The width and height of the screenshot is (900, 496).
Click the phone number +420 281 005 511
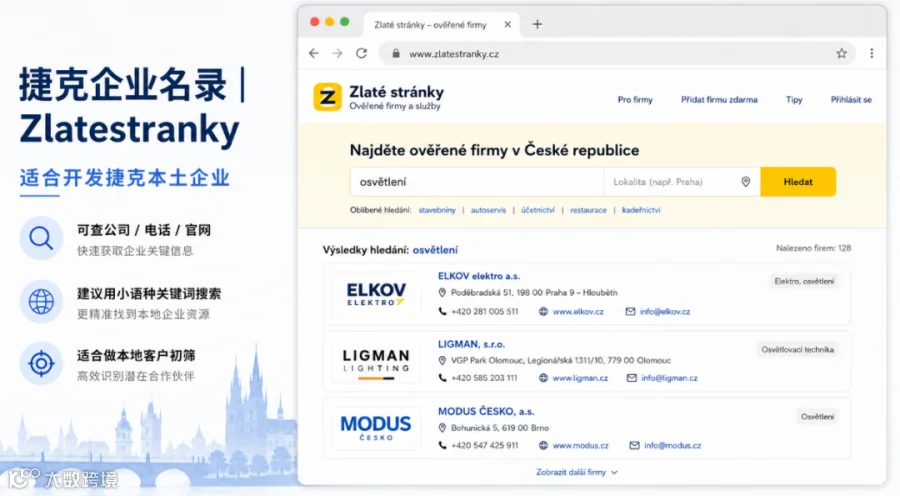tap(484, 312)
